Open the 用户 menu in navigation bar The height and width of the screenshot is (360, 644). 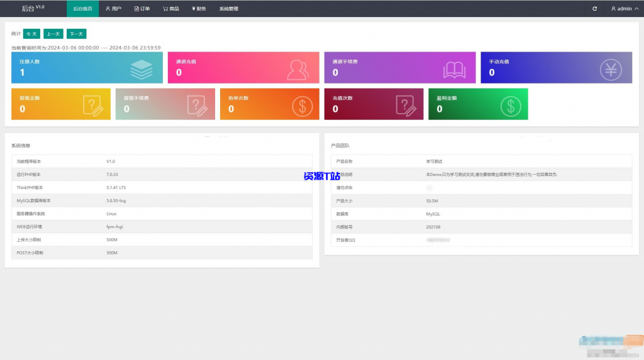coord(113,9)
